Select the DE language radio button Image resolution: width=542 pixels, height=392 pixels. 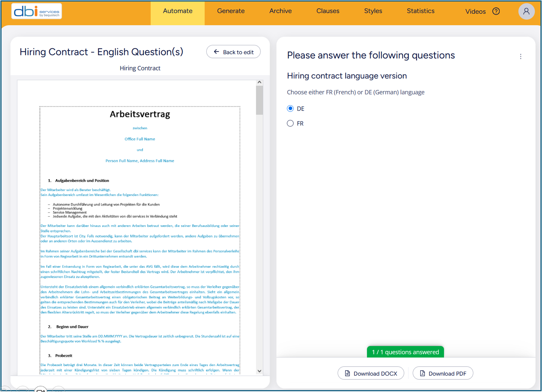click(x=290, y=109)
